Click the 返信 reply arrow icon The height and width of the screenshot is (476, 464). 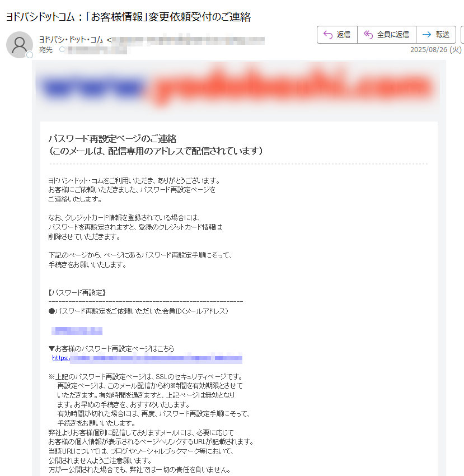(x=328, y=35)
